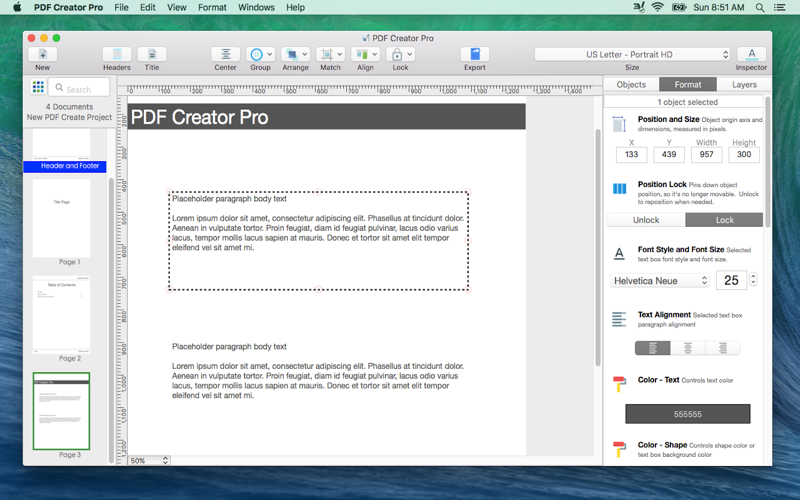800x500 pixels.
Task: Click the font size field showing 25
Action: [731, 280]
